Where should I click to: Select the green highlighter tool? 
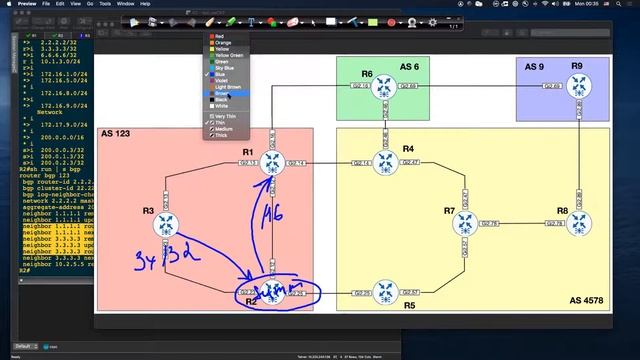tap(231, 22)
